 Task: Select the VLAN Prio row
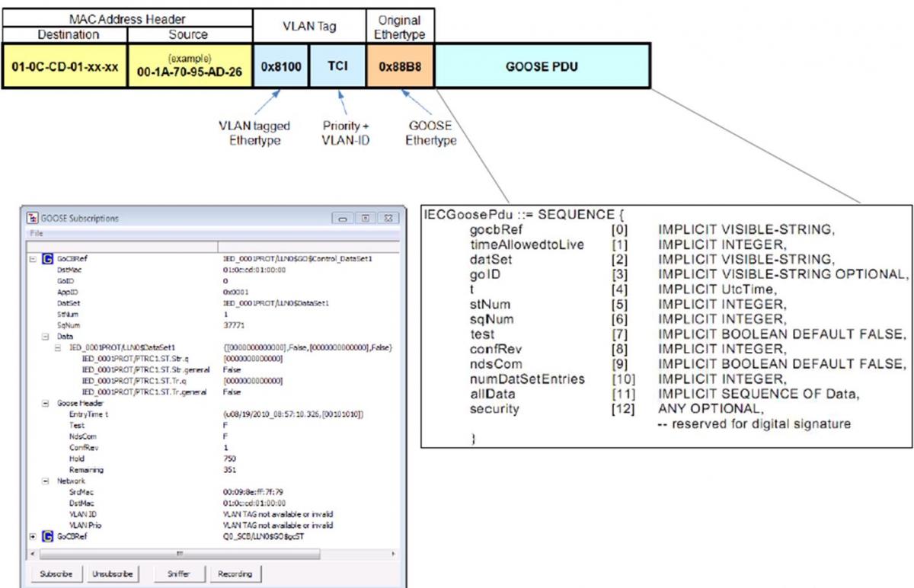[x=212, y=525]
